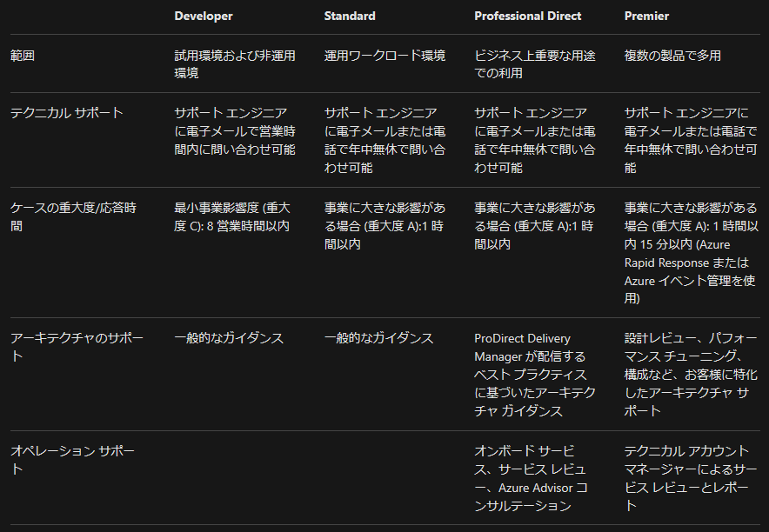Click Standard 重大度 A 1 時間以内 cell
The image size is (769, 532).
tap(384, 226)
